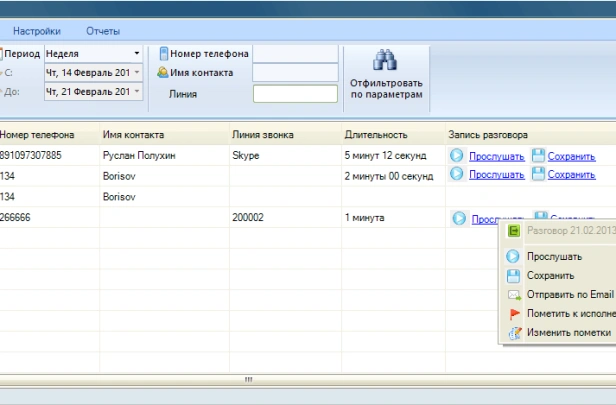Sort by the Длительность column header
This screenshot has width=616, height=405.
click(376, 135)
